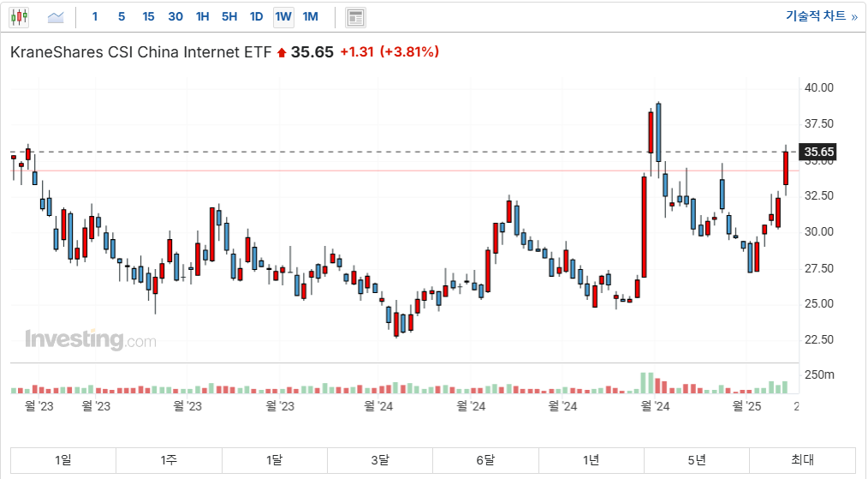Open the chart news/table layout icon
The width and height of the screenshot is (868, 479).
[355, 18]
